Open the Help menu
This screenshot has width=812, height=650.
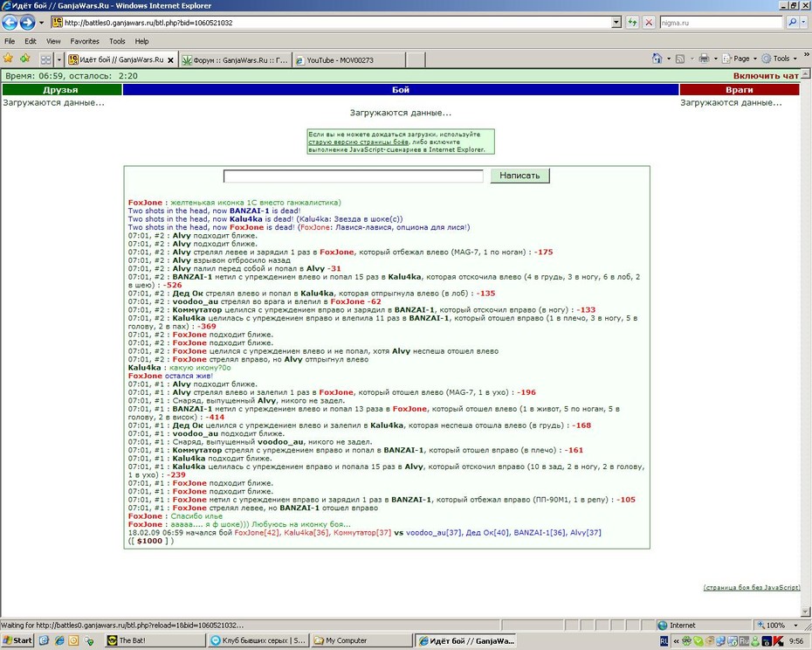tap(142, 41)
